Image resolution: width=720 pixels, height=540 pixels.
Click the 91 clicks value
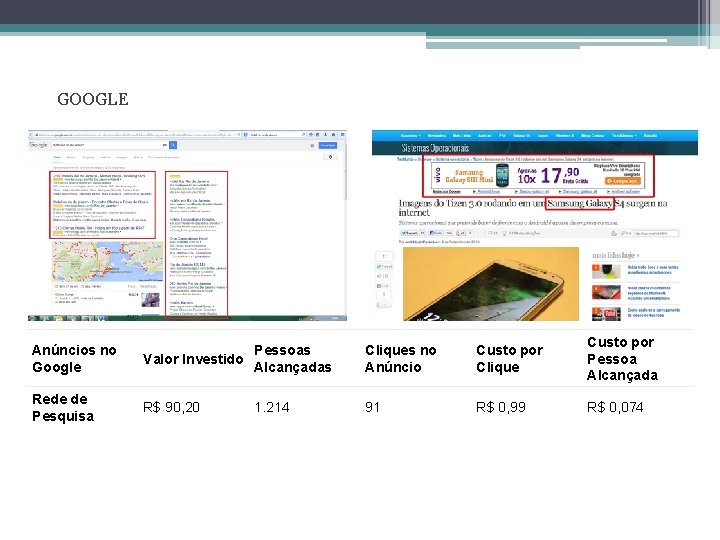372,407
